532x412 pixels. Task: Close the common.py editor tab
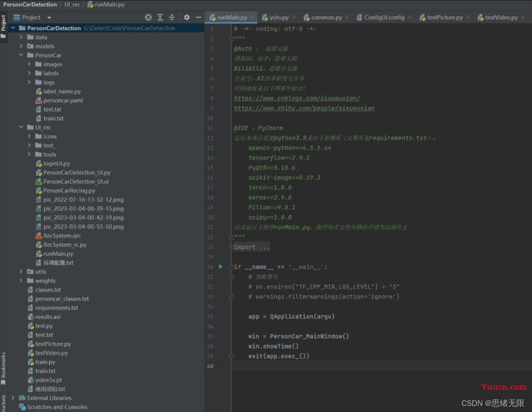[x=347, y=17]
